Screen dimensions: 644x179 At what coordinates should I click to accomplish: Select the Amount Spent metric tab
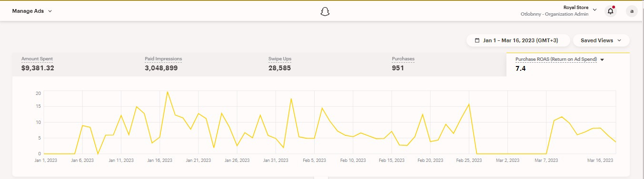click(74, 64)
